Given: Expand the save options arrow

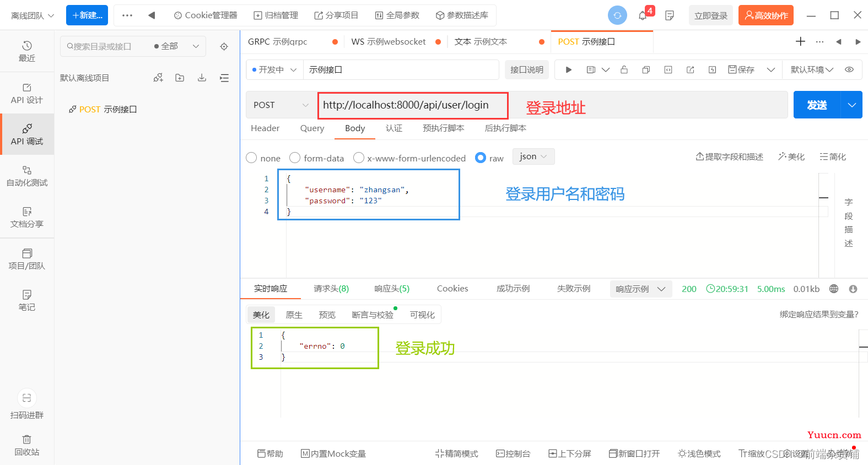Looking at the screenshot, I should coord(771,70).
